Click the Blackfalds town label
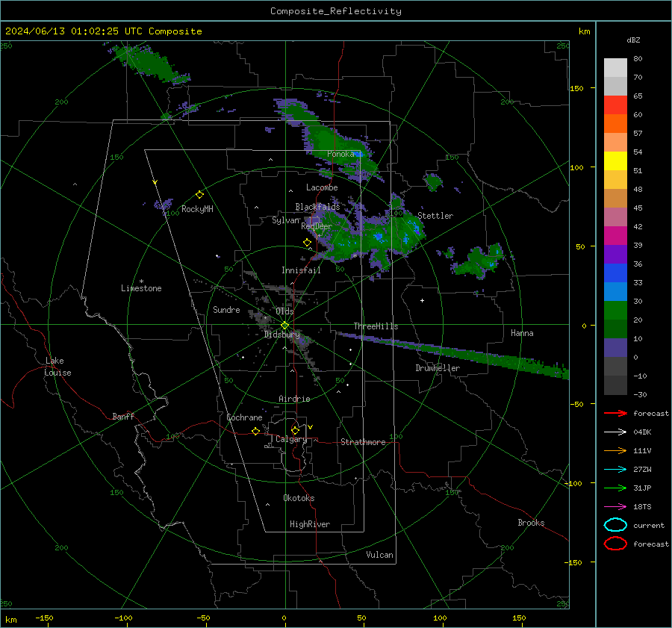The image size is (672, 628). click(x=317, y=207)
